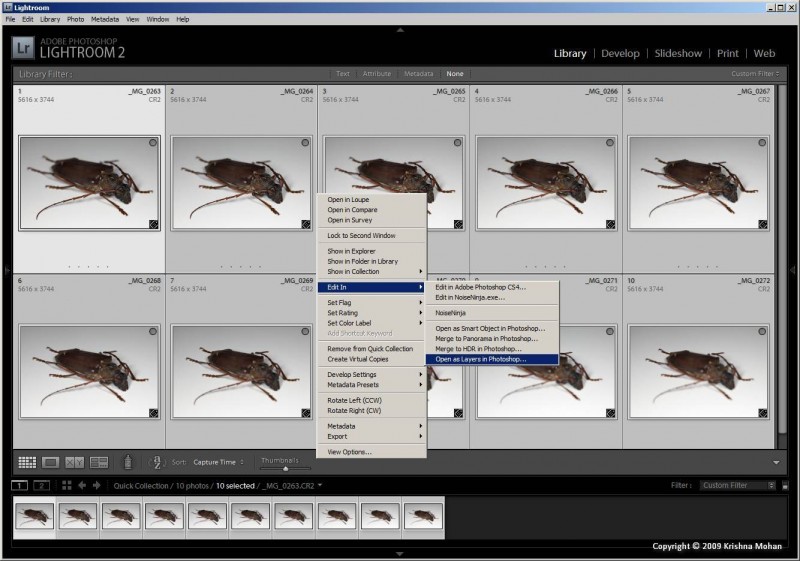
Task: Toggle quick collection circle on _MG_0269
Action: [x=305, y=332]
